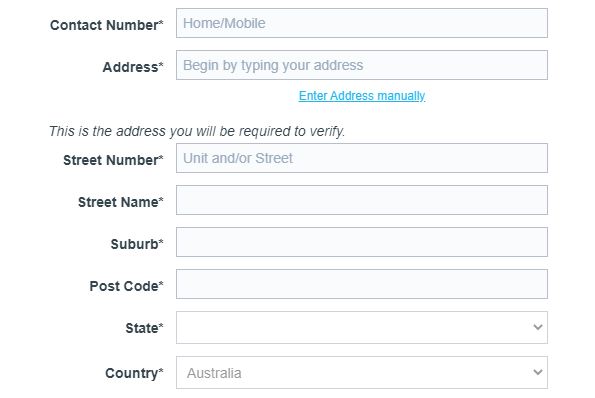Image resolution: width=595 pixels, height=398 pixels.
Task: Open the Enter Address manually link
Action: click(x=362, y=96)
